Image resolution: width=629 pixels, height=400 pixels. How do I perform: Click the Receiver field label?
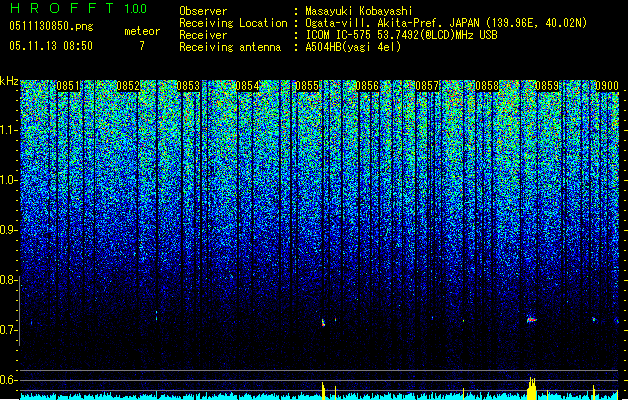point(203,35)
